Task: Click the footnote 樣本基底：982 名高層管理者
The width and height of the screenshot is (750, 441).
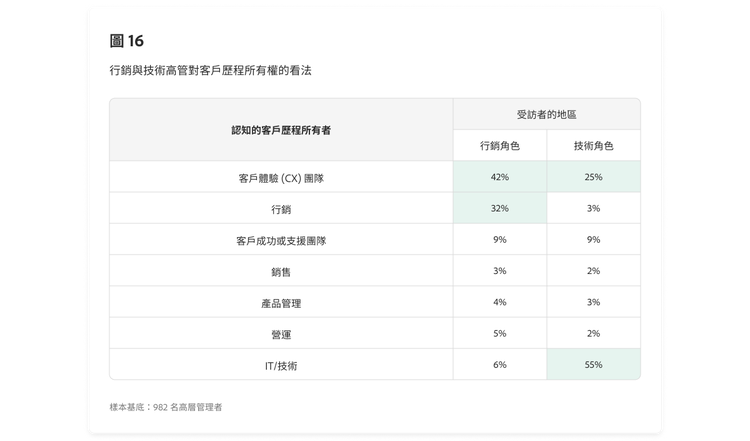Action: (166, 407)
